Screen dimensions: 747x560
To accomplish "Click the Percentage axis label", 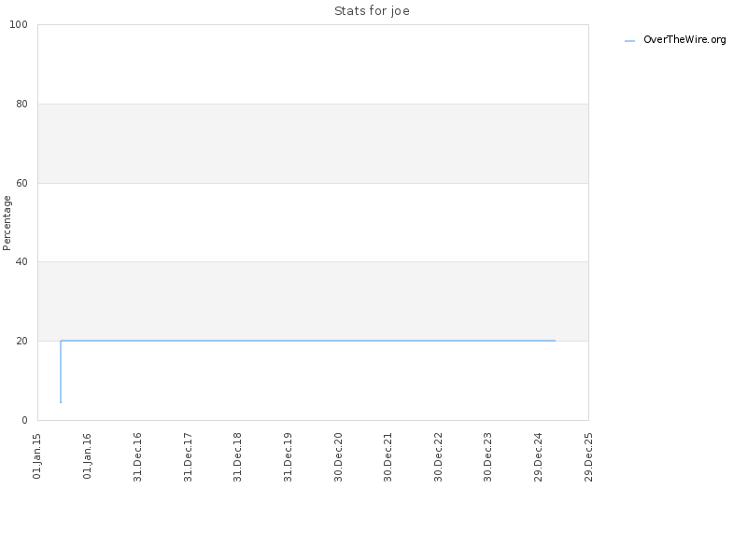I will 7,223.
